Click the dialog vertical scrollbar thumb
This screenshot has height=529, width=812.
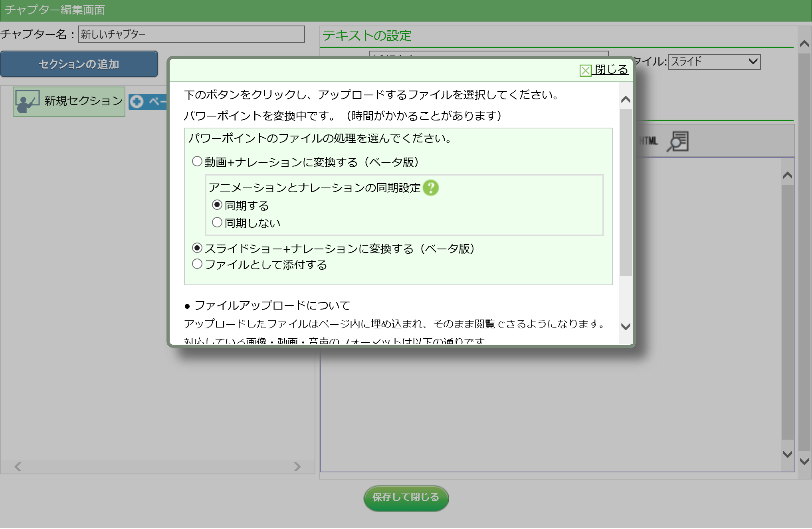(626, 192)
